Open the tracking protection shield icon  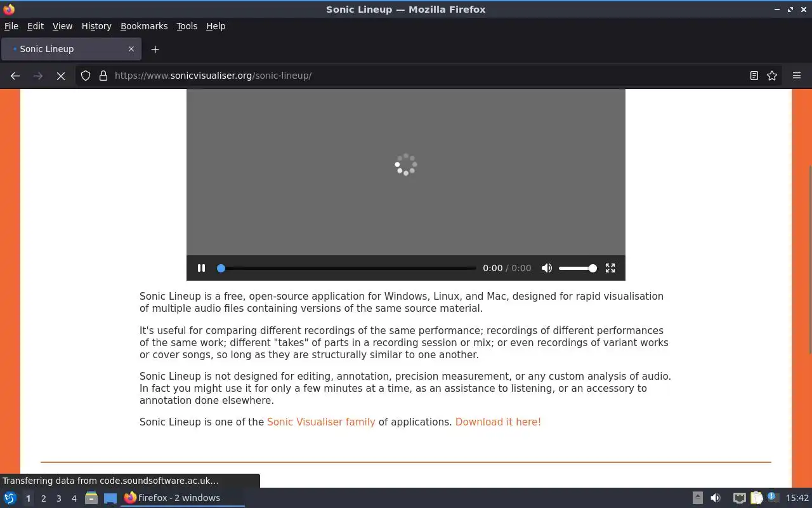click(x=86, y=76)
